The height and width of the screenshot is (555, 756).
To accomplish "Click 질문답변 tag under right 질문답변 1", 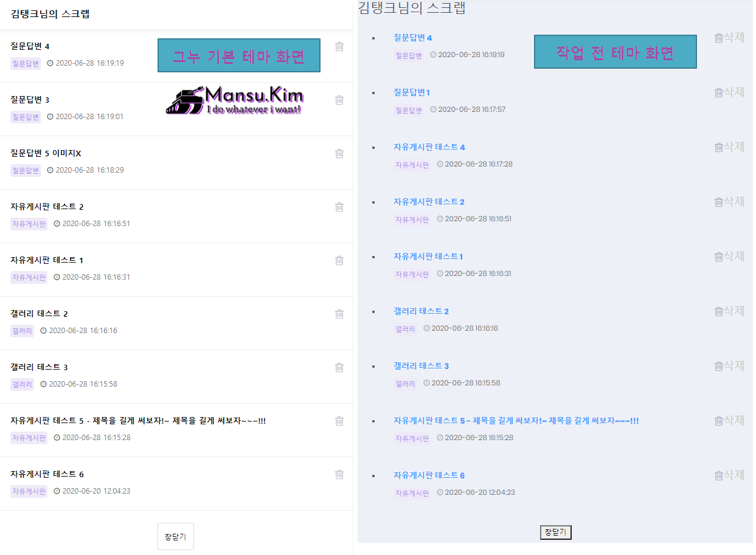I will (409, 111).
